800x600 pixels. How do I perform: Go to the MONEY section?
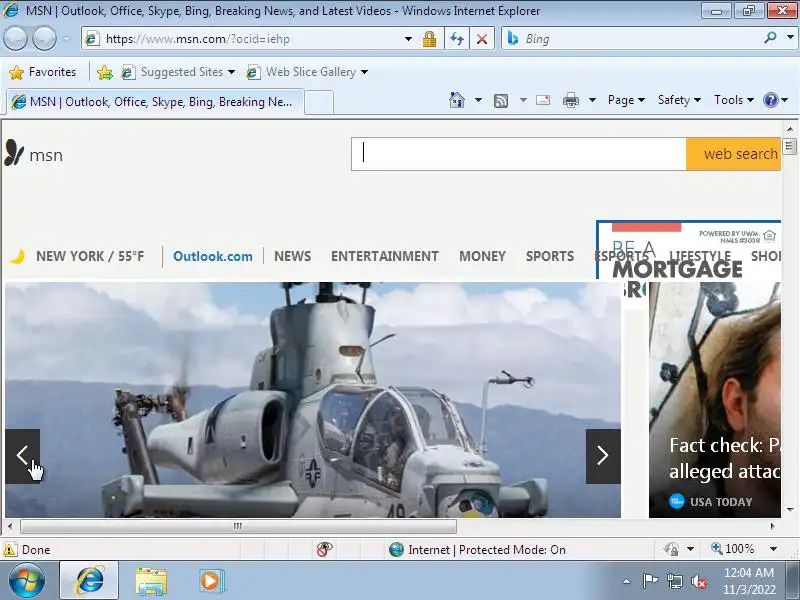coord(482,256)
